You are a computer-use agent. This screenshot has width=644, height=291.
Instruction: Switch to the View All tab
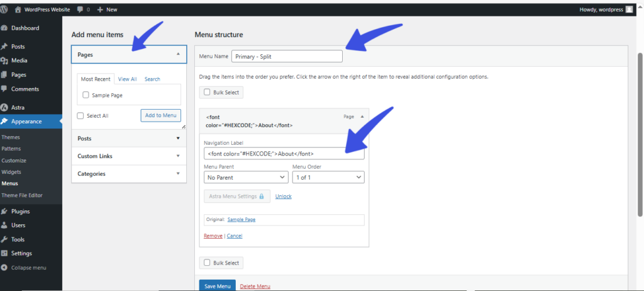(127, 79)
